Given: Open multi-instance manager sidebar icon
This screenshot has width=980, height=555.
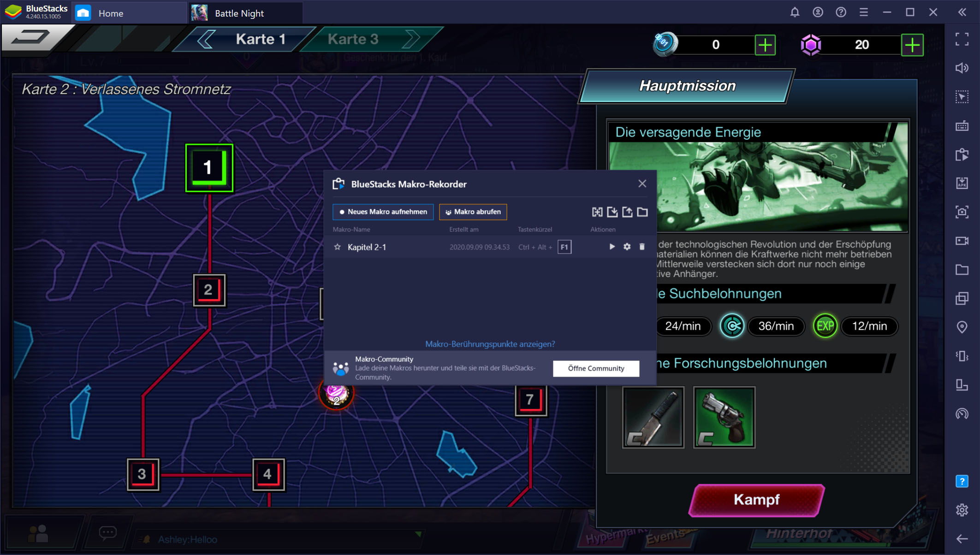Looking at the screenshot, I should tap(962, 298).
